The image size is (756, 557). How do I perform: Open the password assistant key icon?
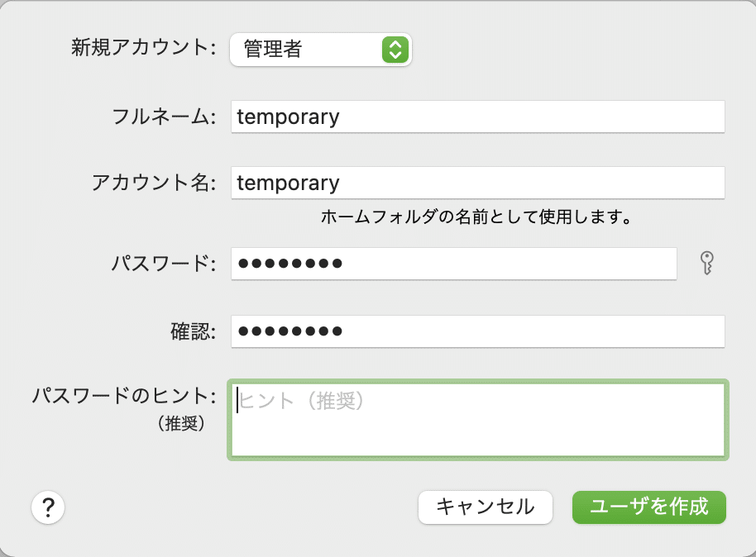point(706,264)
